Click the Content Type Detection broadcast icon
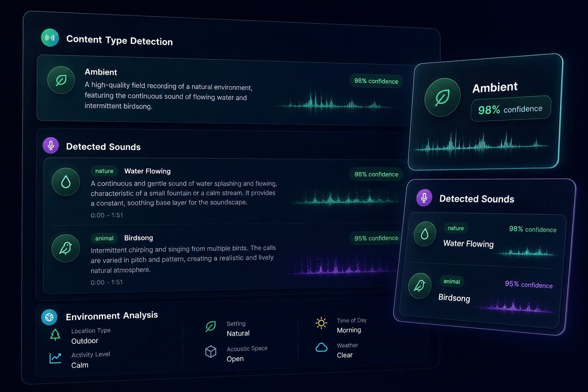The image size is (588, 392). tap(50, 38)
